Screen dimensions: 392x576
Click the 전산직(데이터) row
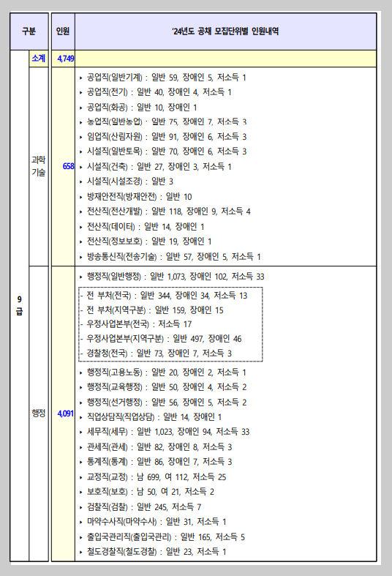coord(142,227)
